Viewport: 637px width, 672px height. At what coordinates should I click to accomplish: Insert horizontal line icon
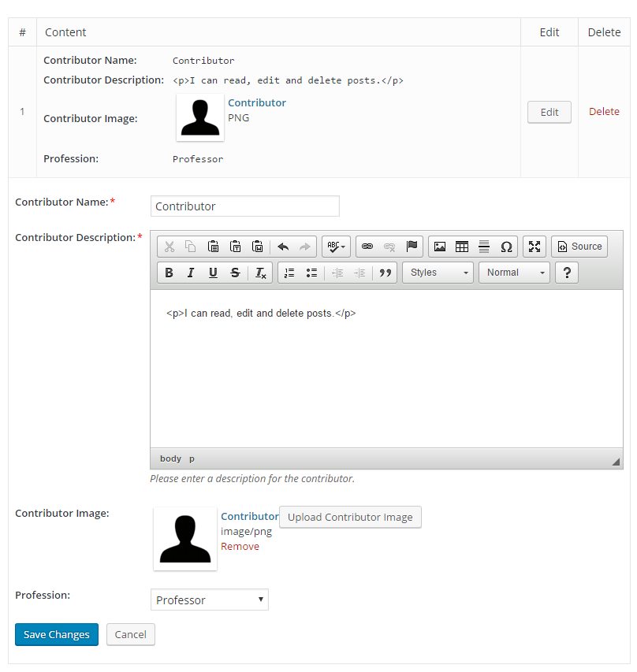click(x=484, y=247)
